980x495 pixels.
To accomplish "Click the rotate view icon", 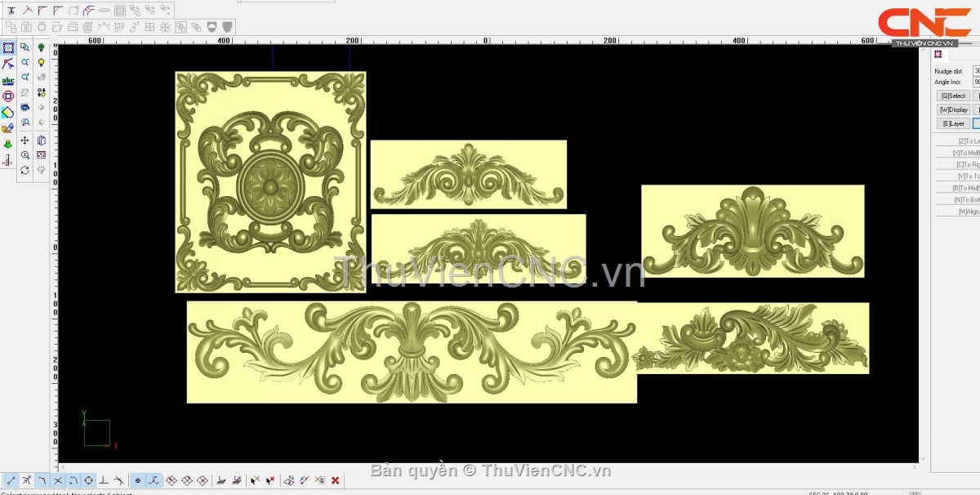I will pyautogui.click(x=25, y=170).
